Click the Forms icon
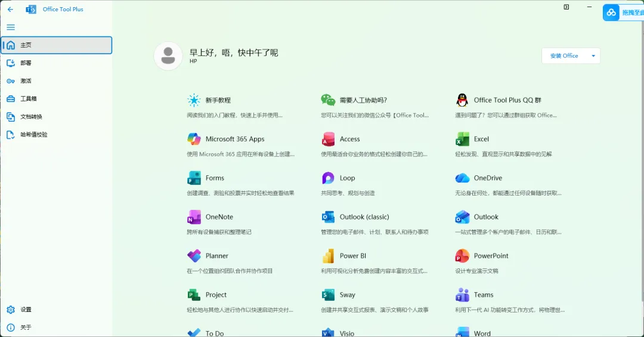 coord(194,178)
